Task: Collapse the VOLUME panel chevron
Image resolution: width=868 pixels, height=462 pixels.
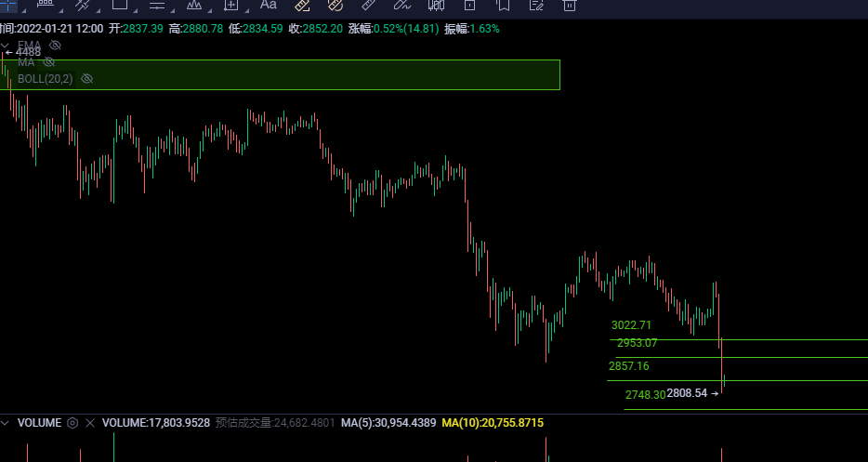Action: [x=5, y=423]
